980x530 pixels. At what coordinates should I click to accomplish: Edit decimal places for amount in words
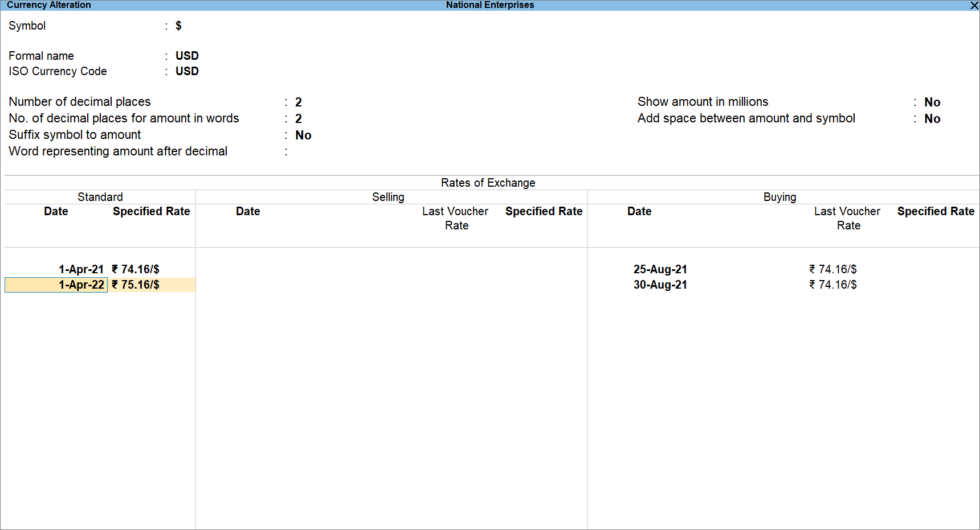298,119
